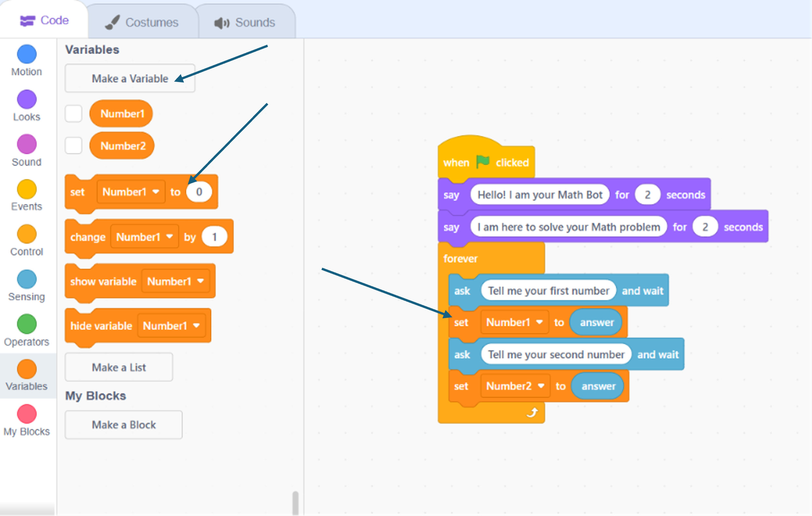Screen dimensions: 812x516
Task: Click the green flag on hat block
Action: pos(483,162)
